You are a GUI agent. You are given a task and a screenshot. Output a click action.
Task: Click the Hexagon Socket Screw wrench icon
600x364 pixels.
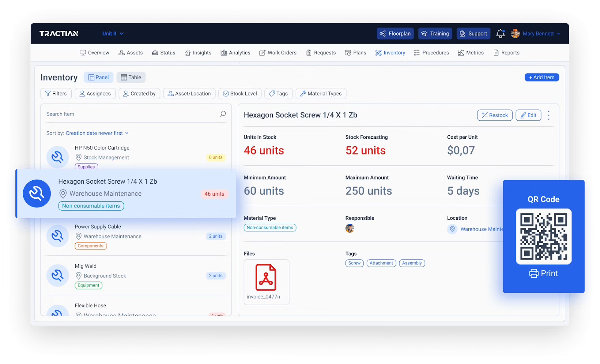tap(37, 194)
